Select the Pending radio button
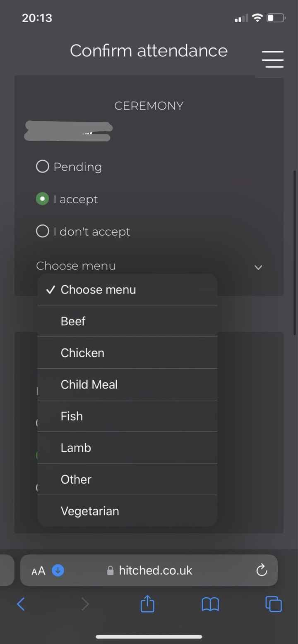This screenshot has height=644, width=298. [x=42, y=166]
